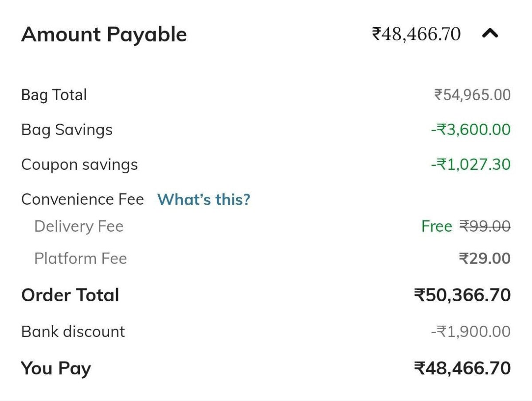532x401 pixels.
Task: Open the "What's this?" convenience fee link
Action: [x=203, y=199]
